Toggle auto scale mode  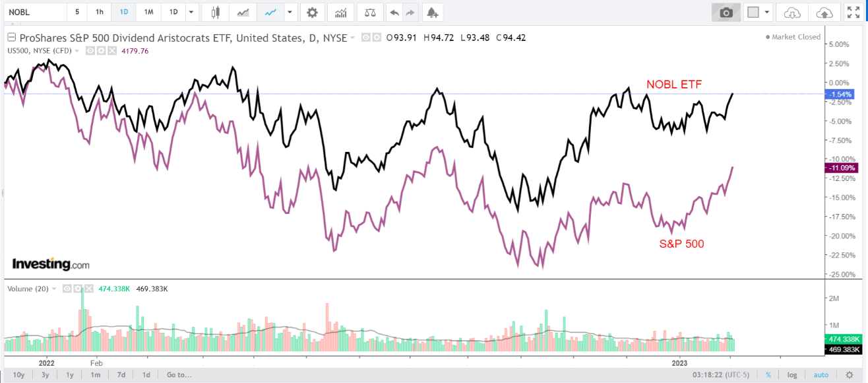821,374
